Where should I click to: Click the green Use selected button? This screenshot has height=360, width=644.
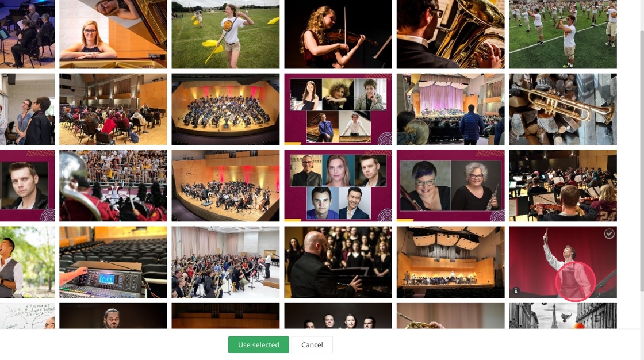[258, 344]
